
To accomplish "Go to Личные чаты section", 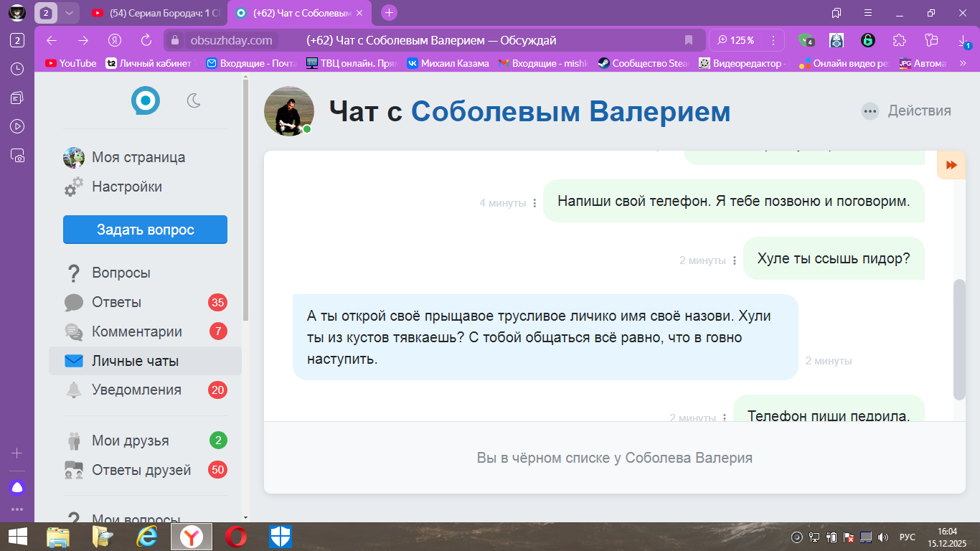I will point(135,361).
